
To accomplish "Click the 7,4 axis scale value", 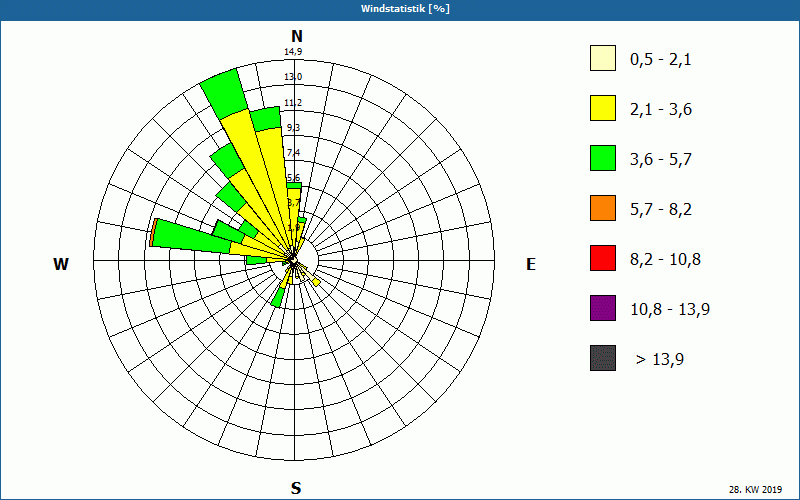I will (293, 153).
